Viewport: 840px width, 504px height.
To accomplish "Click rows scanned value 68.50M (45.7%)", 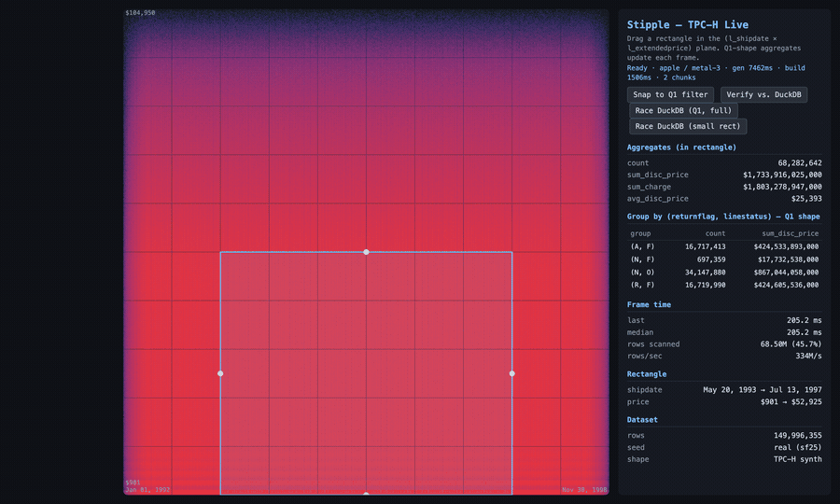I will tap(791, 344).
